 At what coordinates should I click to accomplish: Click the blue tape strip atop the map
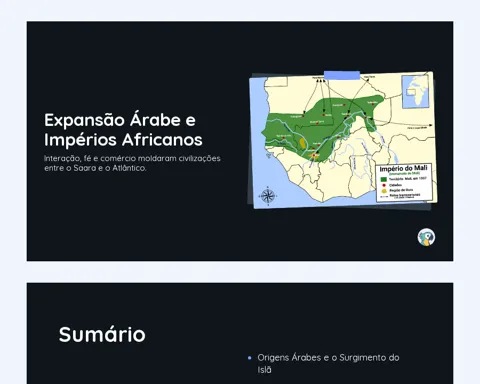point(342,75)
